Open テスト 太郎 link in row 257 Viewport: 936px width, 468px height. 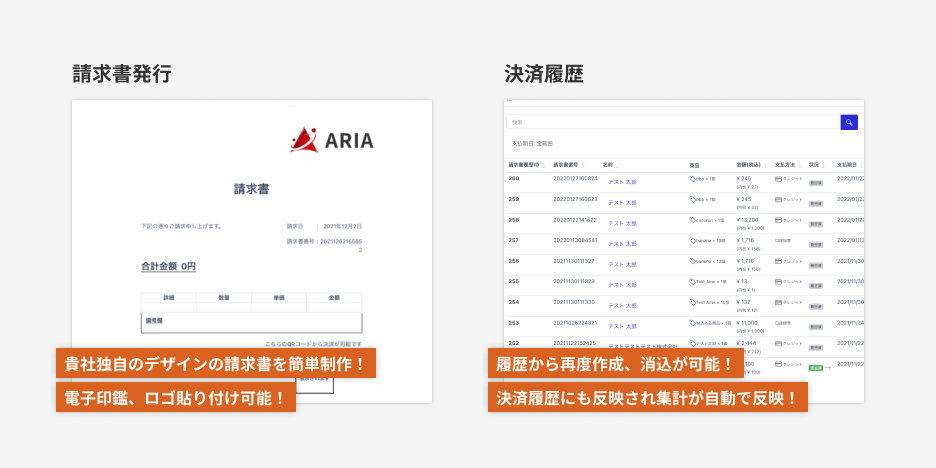coord(623,244)
